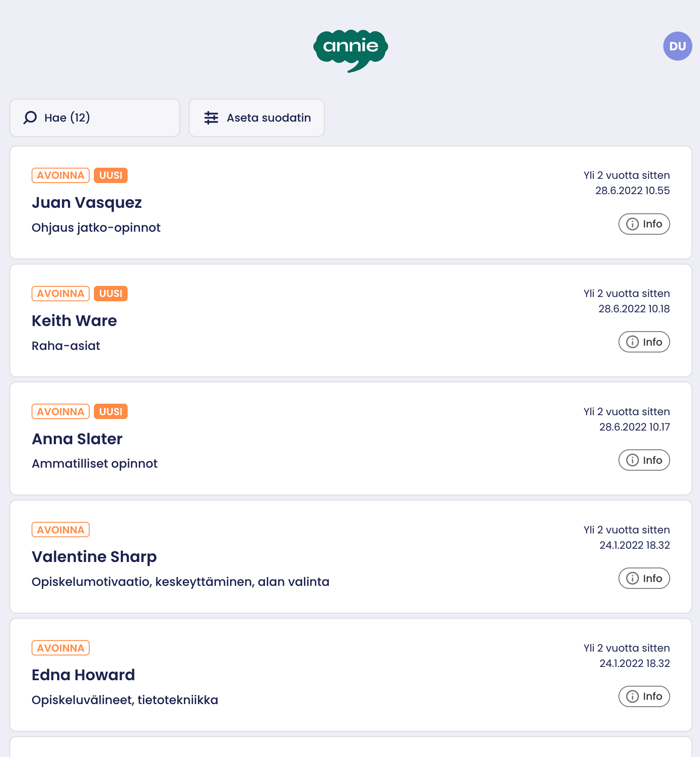
Task: Open the Aseta suodatin filter
Action: (x=257, y=118)
